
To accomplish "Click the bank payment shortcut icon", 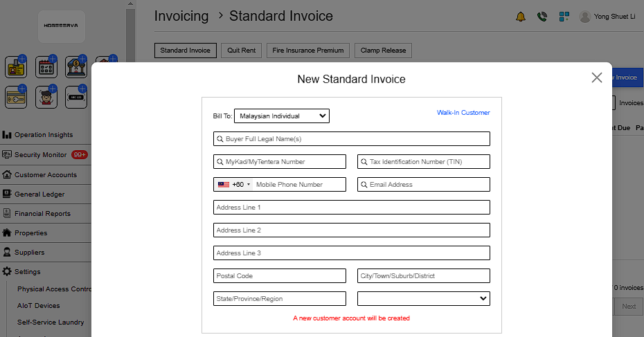I will tap(75, 68).
